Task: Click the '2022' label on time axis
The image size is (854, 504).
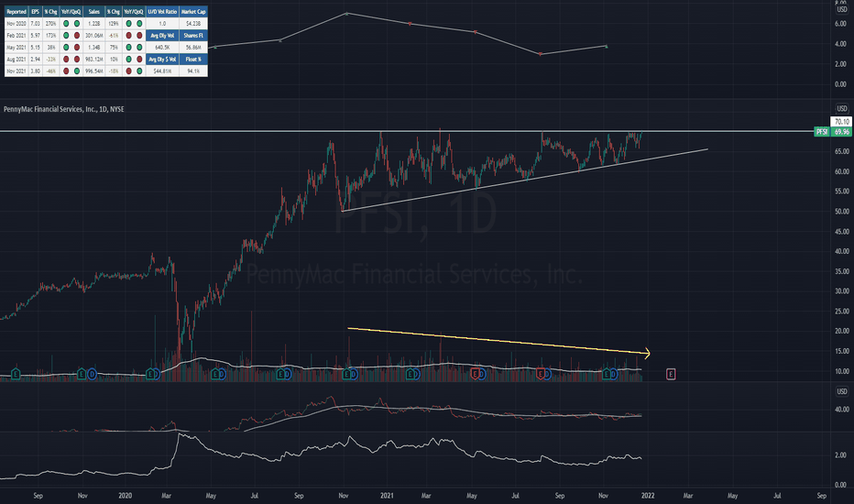Action: click(648, 495)
